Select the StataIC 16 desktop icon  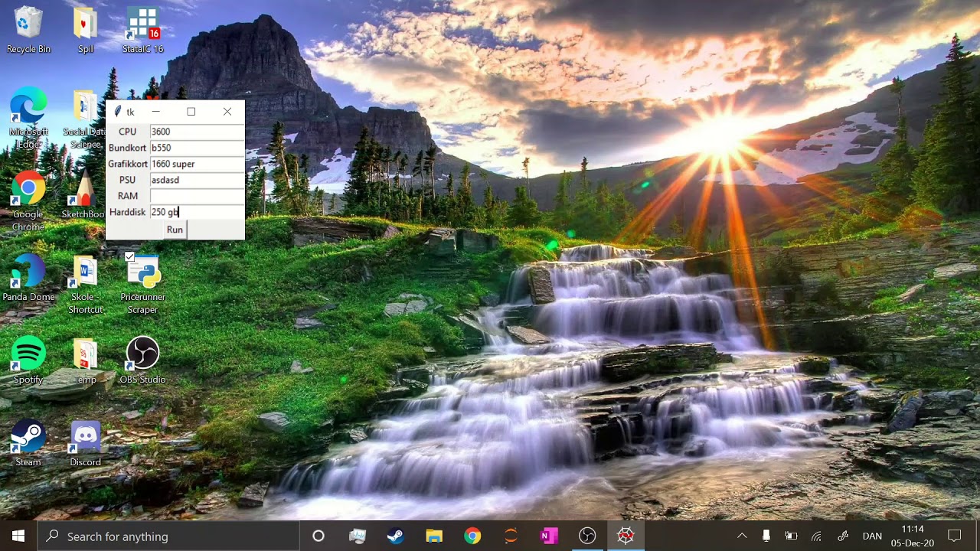coord(143,31)
